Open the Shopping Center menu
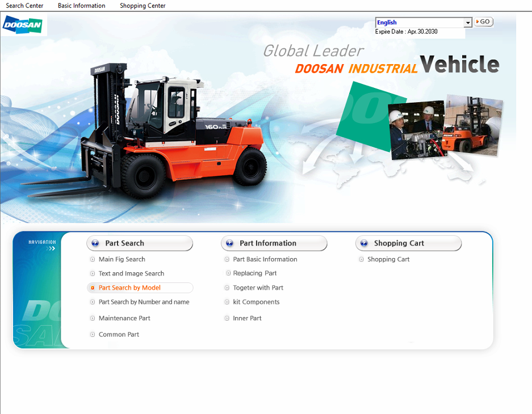 click(143, 6)
